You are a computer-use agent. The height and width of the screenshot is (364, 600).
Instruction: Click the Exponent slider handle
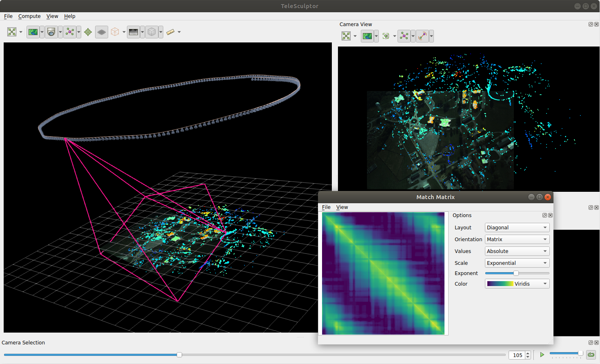coord(516,273)
